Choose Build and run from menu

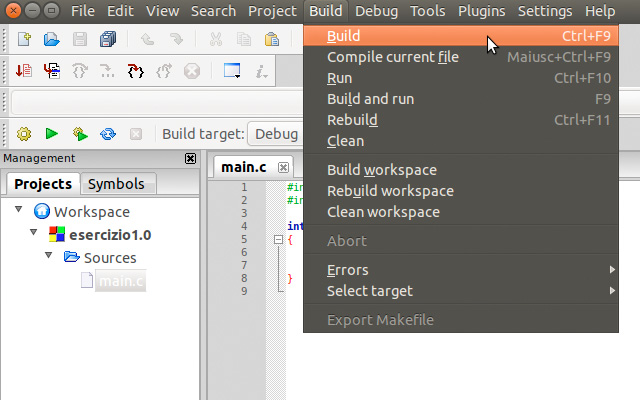pyautogui.click(x=370, y=99)
